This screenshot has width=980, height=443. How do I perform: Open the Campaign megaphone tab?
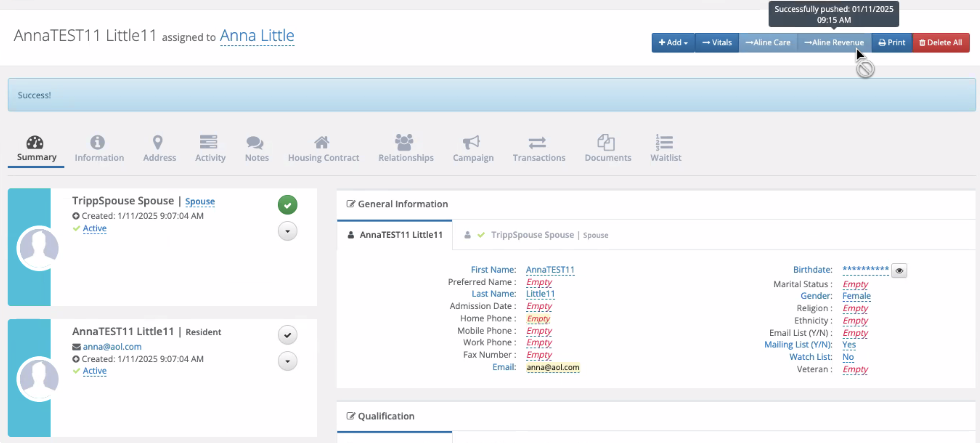tap(471, 143)
